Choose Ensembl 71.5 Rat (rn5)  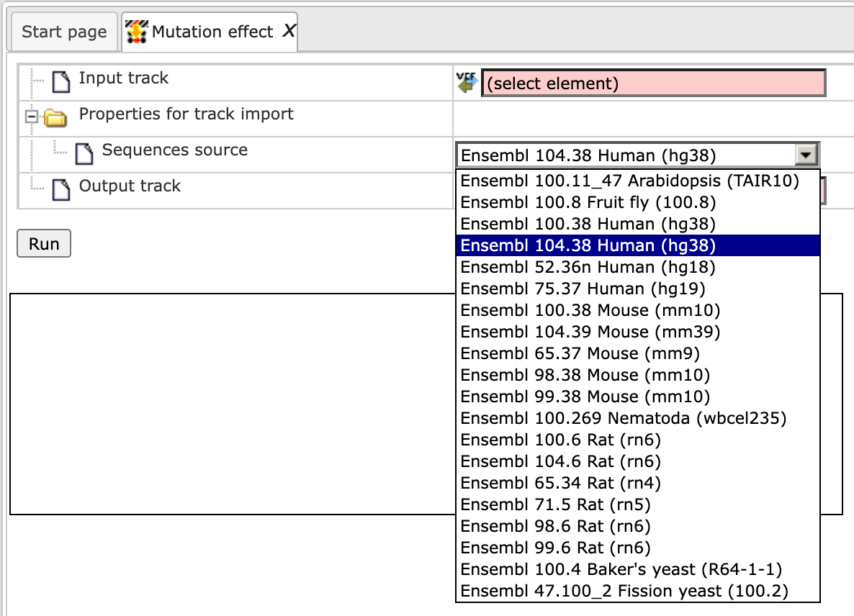pos(637,504)
